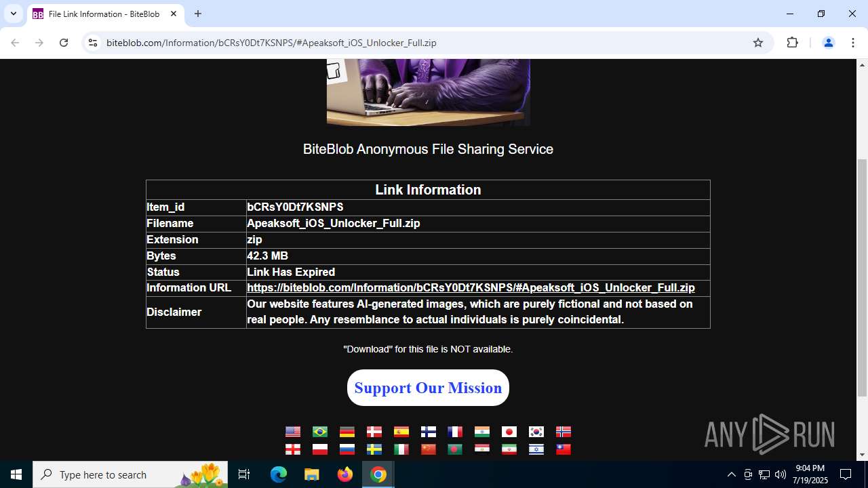Go back to the previous page
Screen dimensions: 868x488
[15, 43]
